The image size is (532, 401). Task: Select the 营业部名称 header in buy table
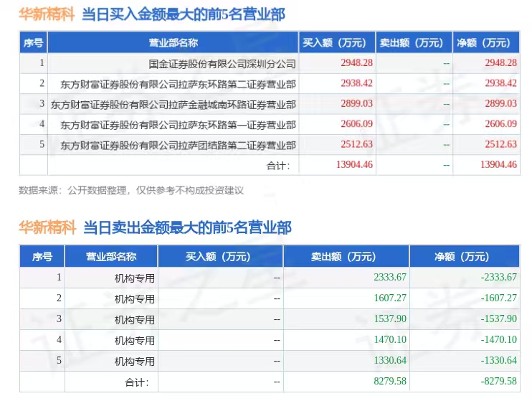(x=173, y=43)
